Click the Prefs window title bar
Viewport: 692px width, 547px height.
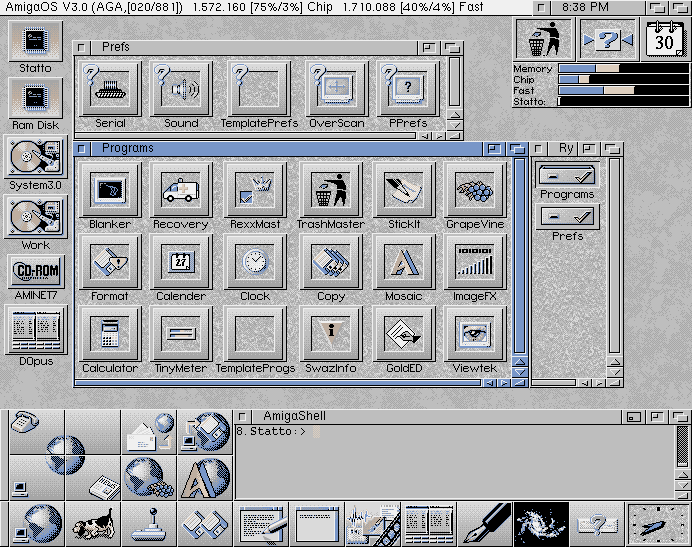tap(254, 47)
